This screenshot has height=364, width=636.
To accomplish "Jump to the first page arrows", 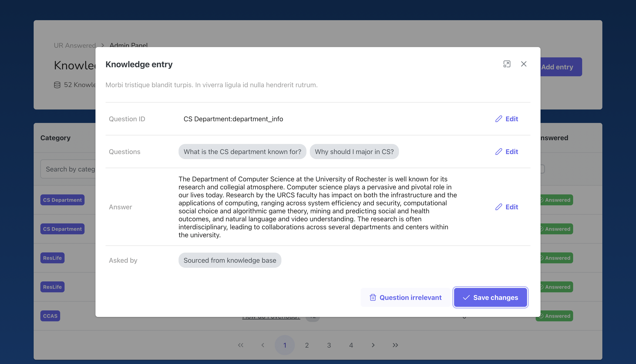I will (241, 345).
